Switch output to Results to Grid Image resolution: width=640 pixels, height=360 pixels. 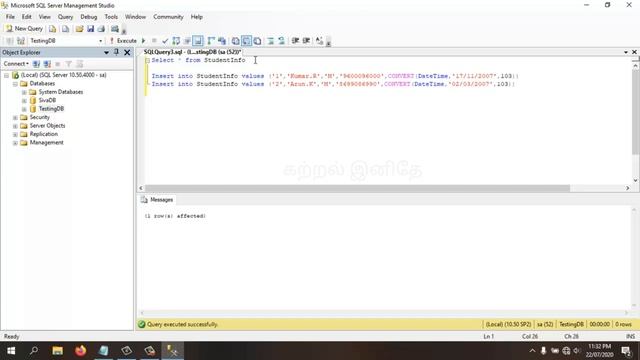pyautogui.click(x=247, y=41)
